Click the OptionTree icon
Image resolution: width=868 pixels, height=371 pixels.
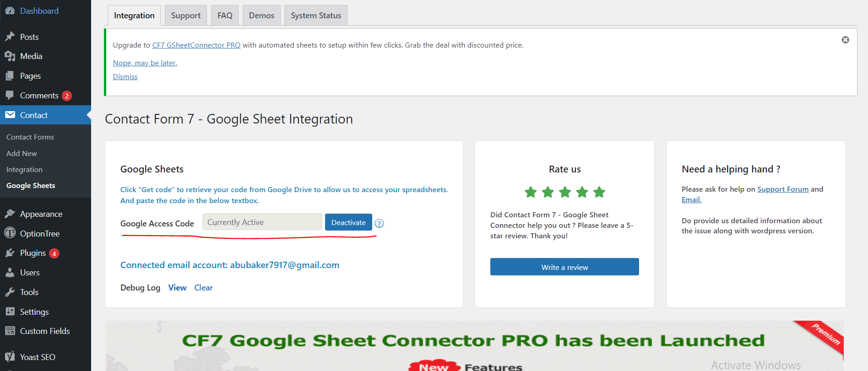pyautogui.click(x=10, y=233)
